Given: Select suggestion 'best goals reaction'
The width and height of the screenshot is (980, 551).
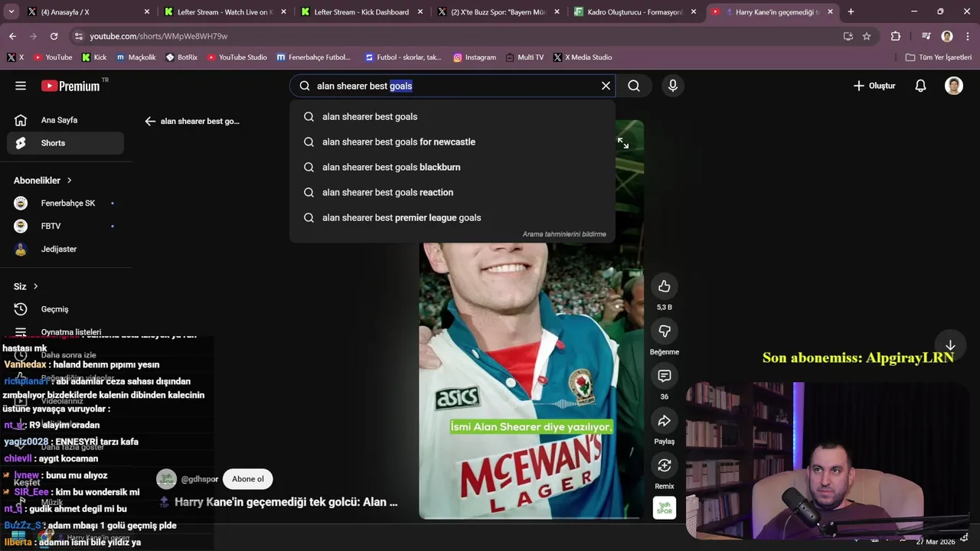Looking at the screenshot, I should point(452,192).
